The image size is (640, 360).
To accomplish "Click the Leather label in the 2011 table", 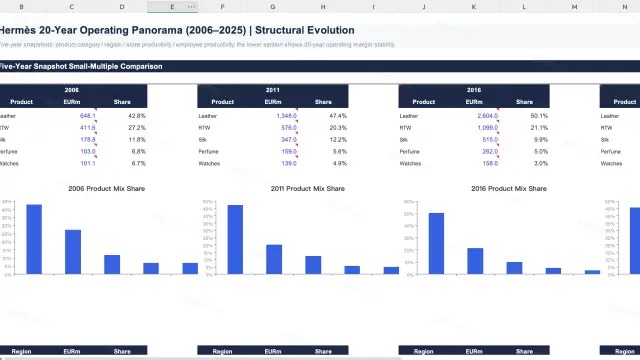I will (x=207, y=116).
